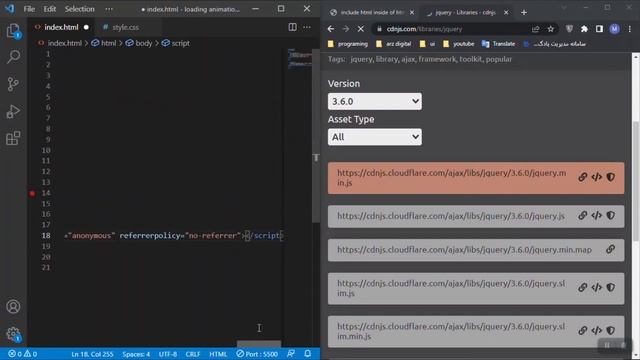640x360 pixels.
Task: Open the Chrome profile avatar
Action: click(x=614, y=29)
